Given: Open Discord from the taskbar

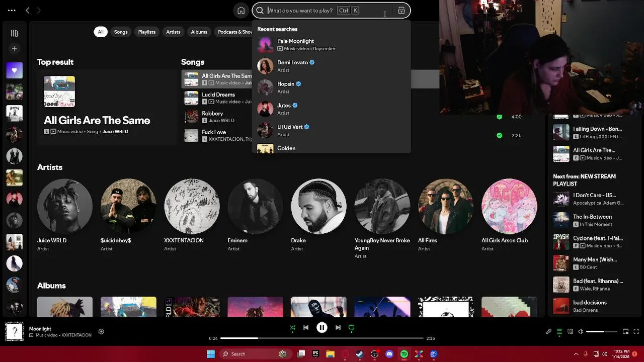Looking at the screenshot, I should click(389, 354).
